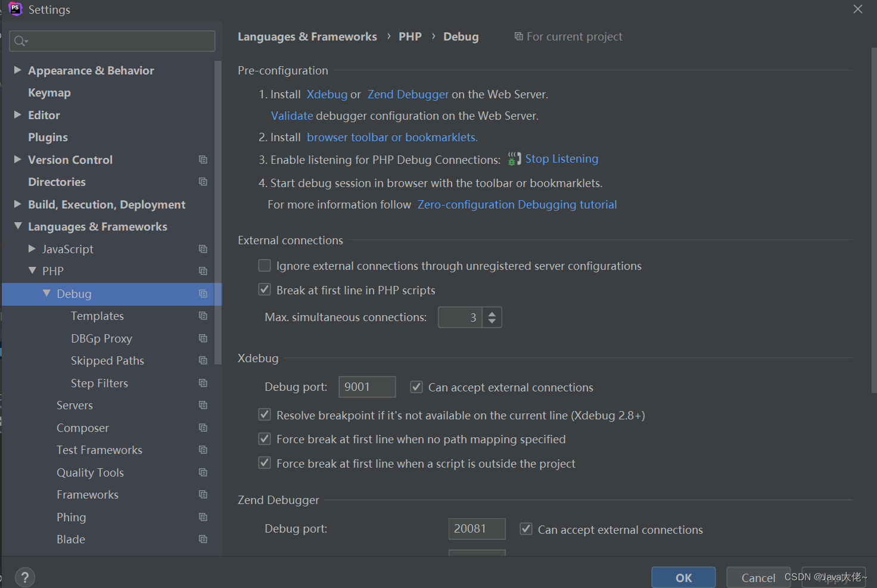Viewport: 877px width, 588px height.
Task: Enable Ignore external connections through unregistered servers
Action: tap(265, 265)
